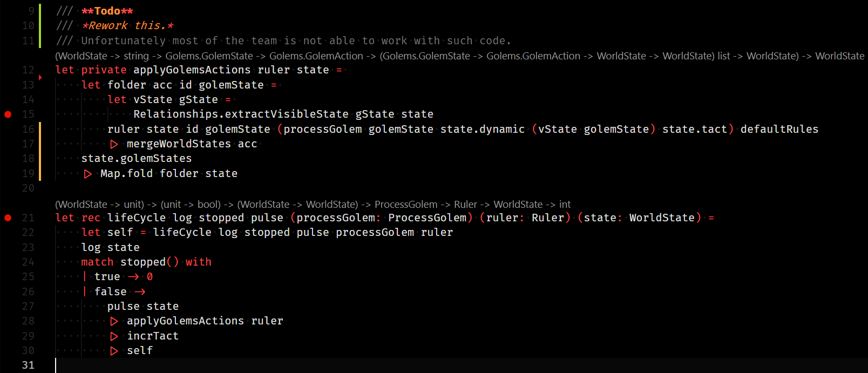
Task: Open the type signature lens above applyGolemsActions
Action: [x=459, y=56]
